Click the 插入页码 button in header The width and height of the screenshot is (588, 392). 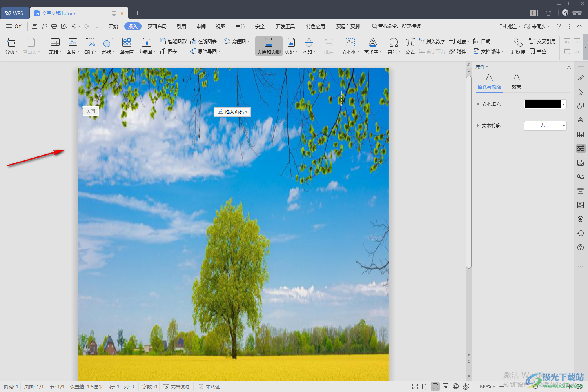click(x=232, y=112)
